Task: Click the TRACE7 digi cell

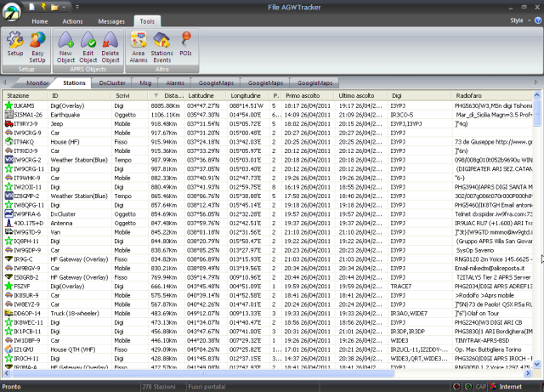Action: (x=400, y=286)
